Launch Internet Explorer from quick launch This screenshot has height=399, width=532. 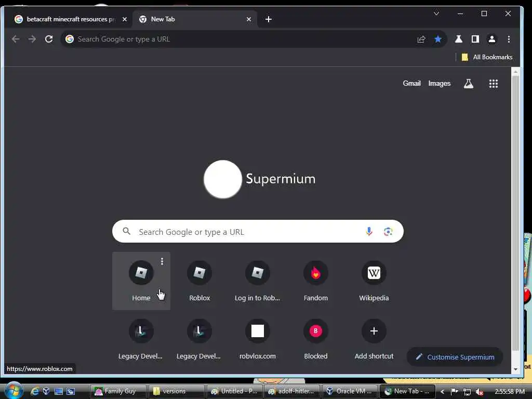click(35, 391)
